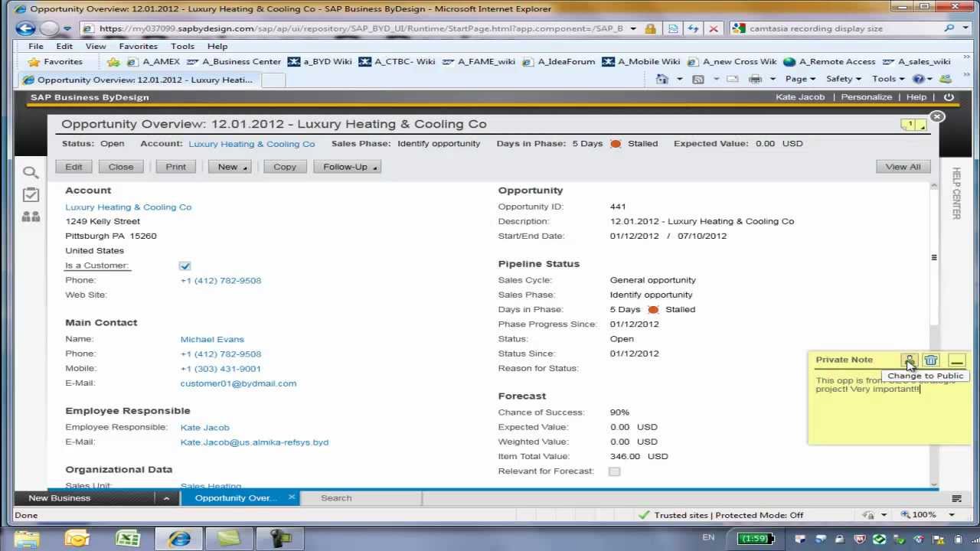
Task: Click the ByDesign log off power icon
Action: point(949,97)
